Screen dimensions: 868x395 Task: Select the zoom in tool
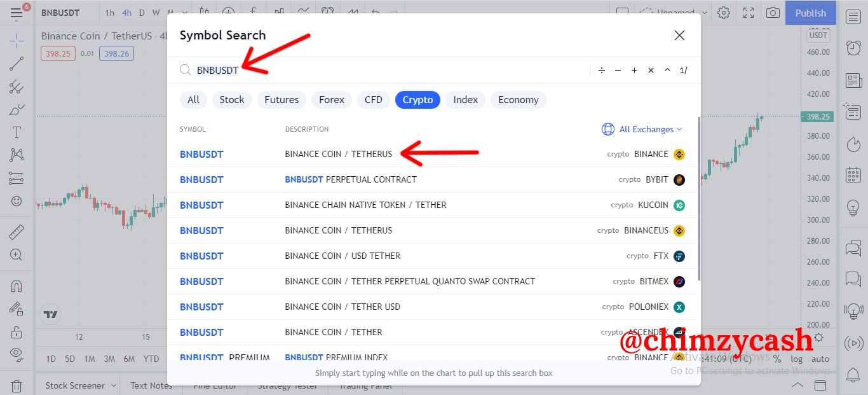pos(17,255)
